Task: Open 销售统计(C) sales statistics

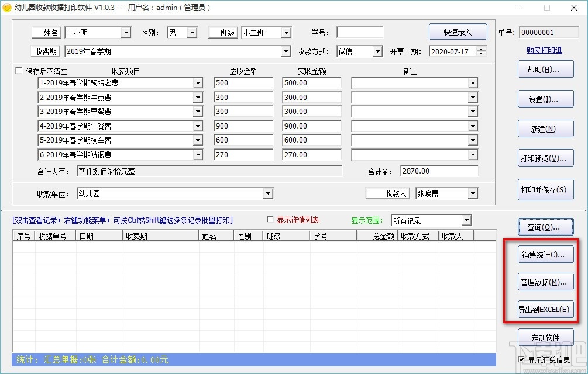Action: point(545,254)
